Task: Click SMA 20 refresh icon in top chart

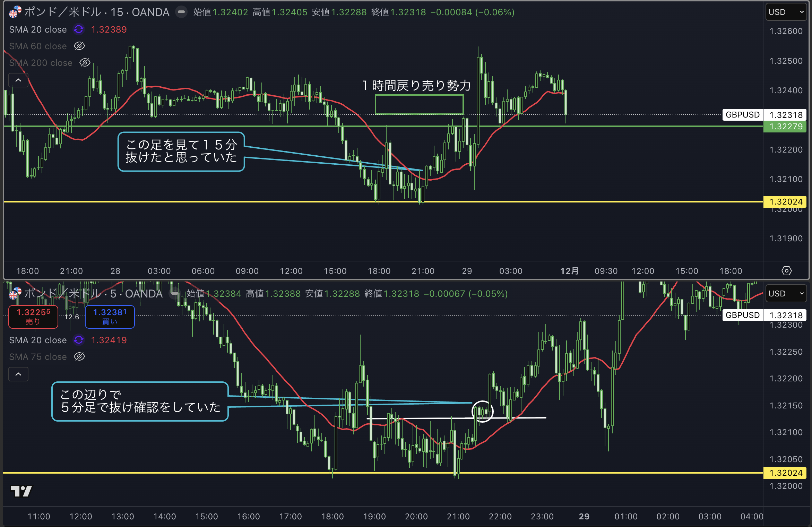Action: pos(79,29)
